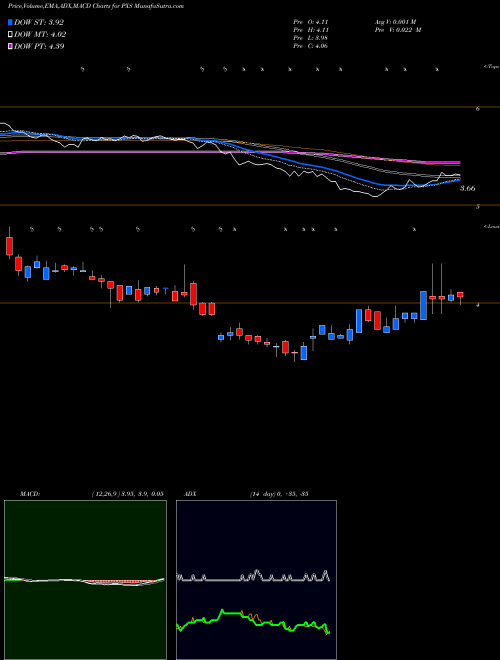Click the 3.66 price label on EMA chart
The image size is (500, 660).
[x=468, y=189]
